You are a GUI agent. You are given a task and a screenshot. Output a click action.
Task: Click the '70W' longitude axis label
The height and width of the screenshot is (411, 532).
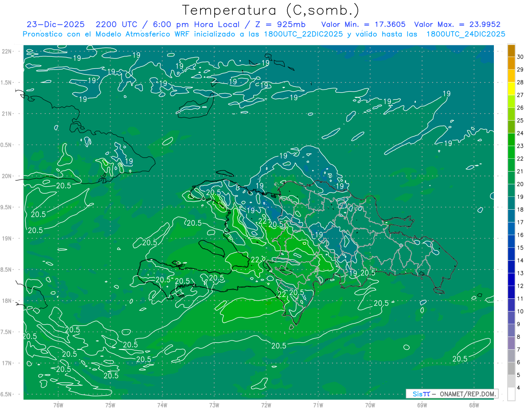[370, 405]
